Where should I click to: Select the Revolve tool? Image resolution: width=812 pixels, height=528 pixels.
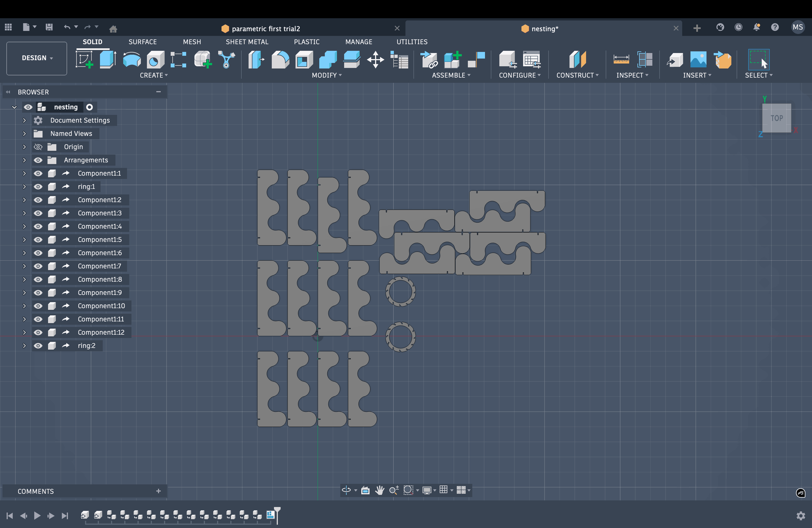tap(132, 60)
